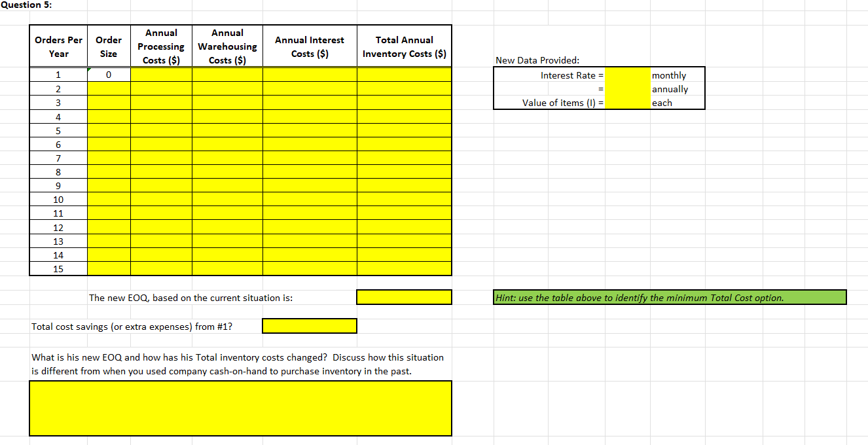Click the Order Size cell for row 2

pyautogui.click(x=109, y=88)
